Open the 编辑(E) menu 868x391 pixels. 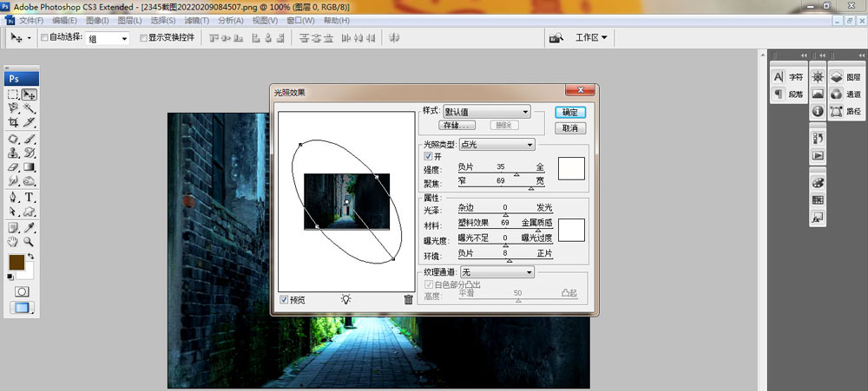point(65,21)
